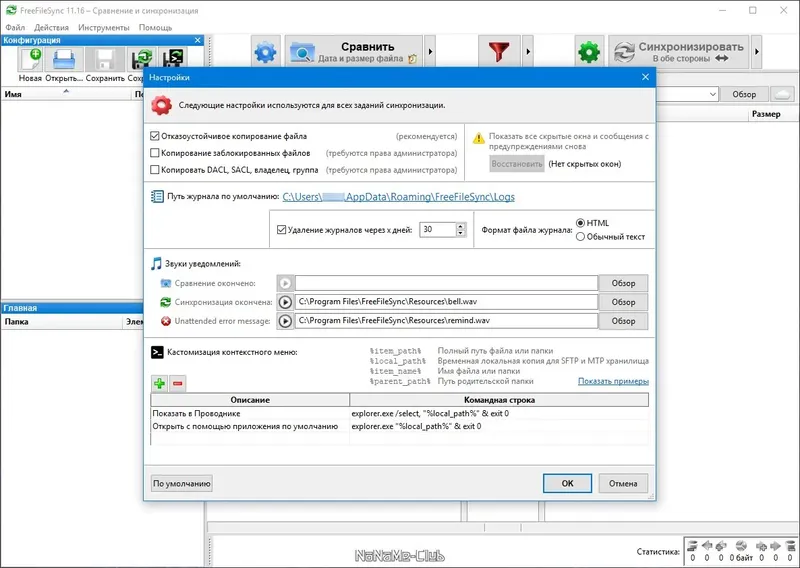Increase log deletion days with up arrow
800x568 pixels.
[x=461, y=226]
